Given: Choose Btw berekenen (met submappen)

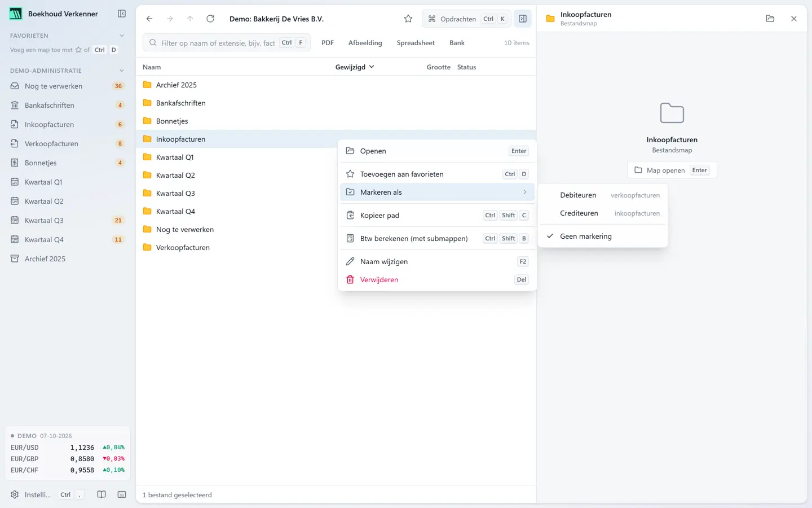Looking at the screenshot, I should pyautogui.click(x=437, y=238).
